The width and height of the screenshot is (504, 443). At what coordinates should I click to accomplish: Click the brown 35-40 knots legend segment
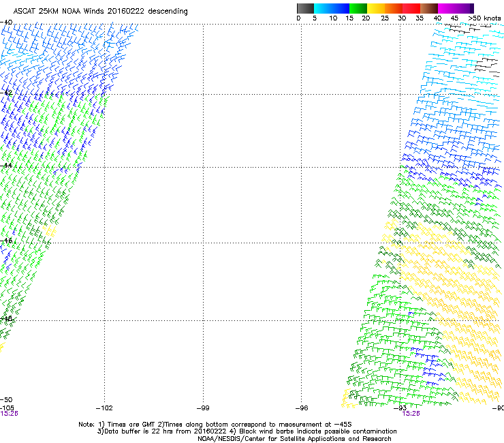coord(429,8)
